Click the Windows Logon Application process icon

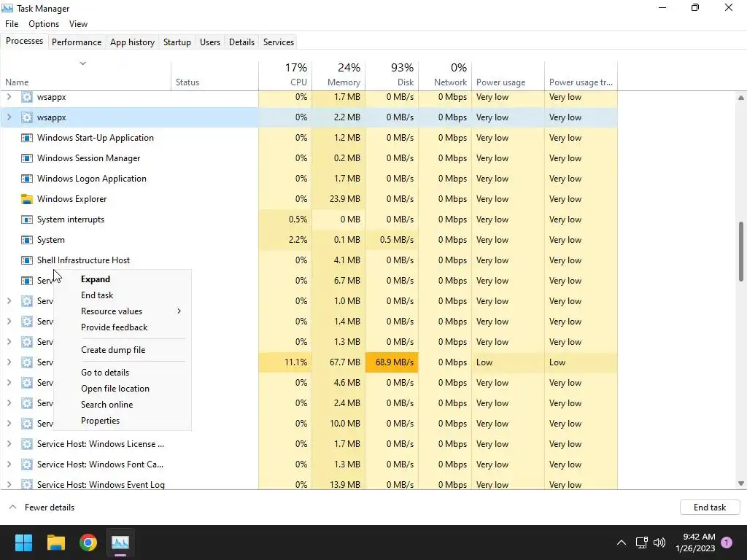click(27, 179)
